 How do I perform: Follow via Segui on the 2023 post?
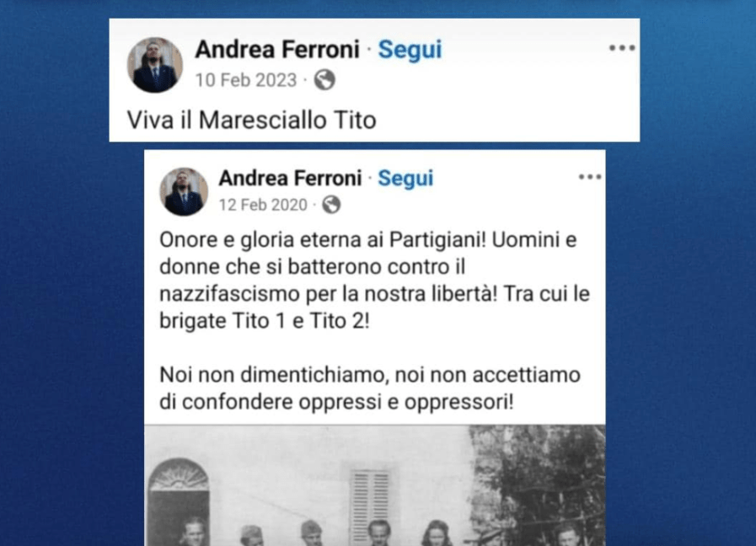click(x=410, y=50)
